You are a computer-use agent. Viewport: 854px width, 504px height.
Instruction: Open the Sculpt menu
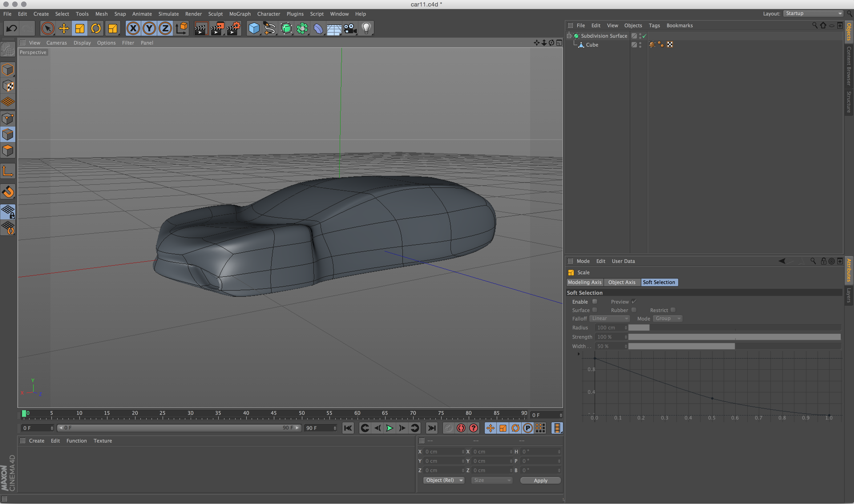(216, 14)
